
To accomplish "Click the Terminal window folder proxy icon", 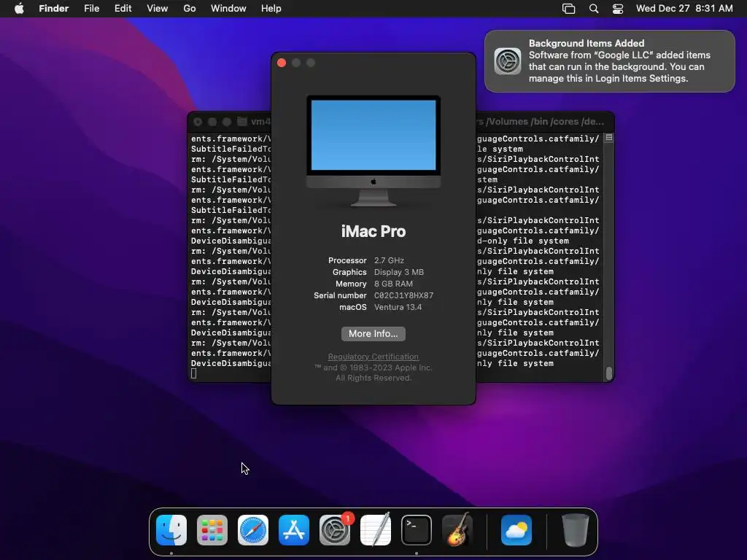I will pyautogui.click(x=242, y=122).
